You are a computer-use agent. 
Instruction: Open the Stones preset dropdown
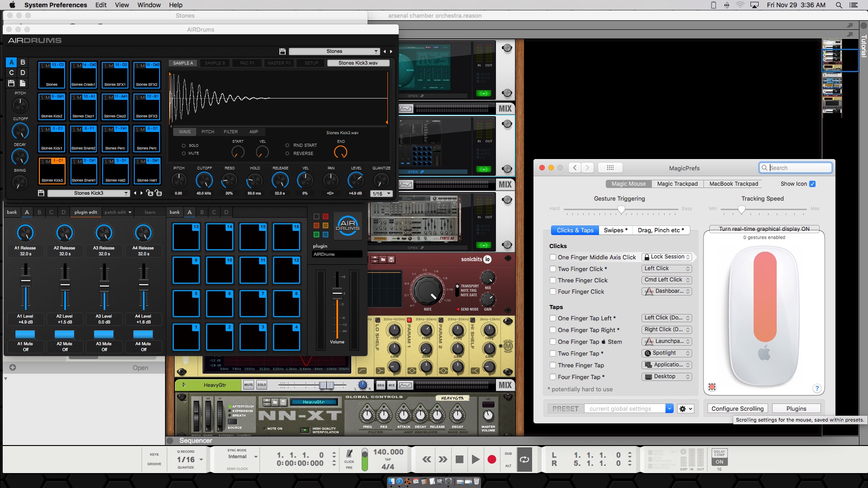(334, 52)
